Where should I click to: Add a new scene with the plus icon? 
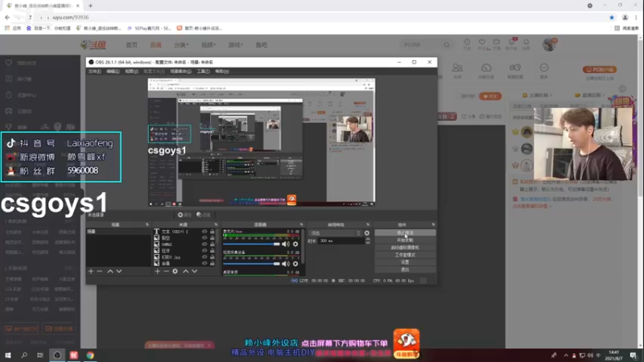[91, 271]
